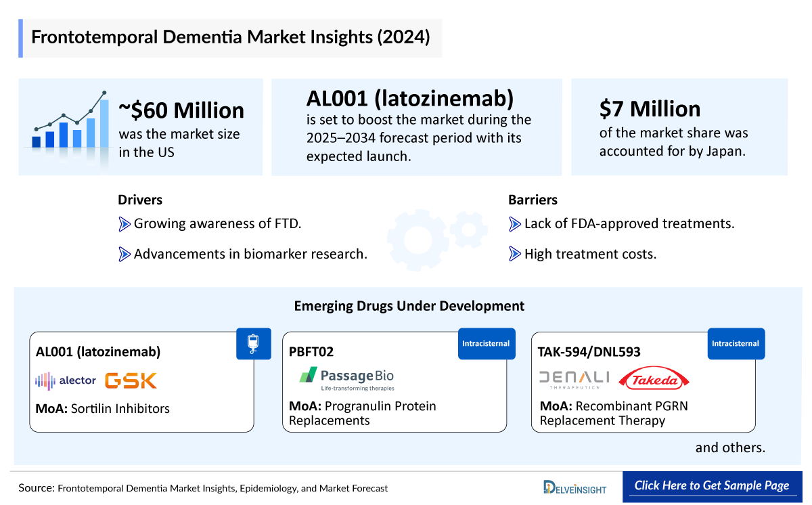Click the AL001 (latozinemab) drug card
Image resolution: width=812 pixels, height=505 pixels.
141,381
